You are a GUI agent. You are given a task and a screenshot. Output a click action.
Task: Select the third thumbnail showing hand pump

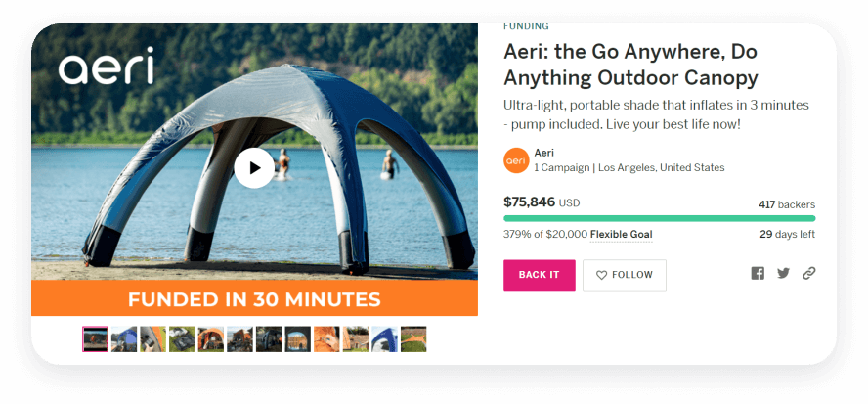point(152,339)
